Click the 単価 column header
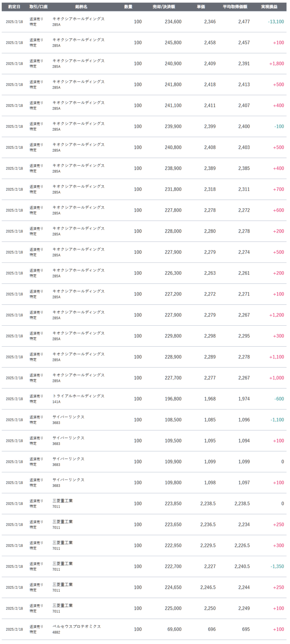This screenshot has height=644, width=290. click(201, 7)
